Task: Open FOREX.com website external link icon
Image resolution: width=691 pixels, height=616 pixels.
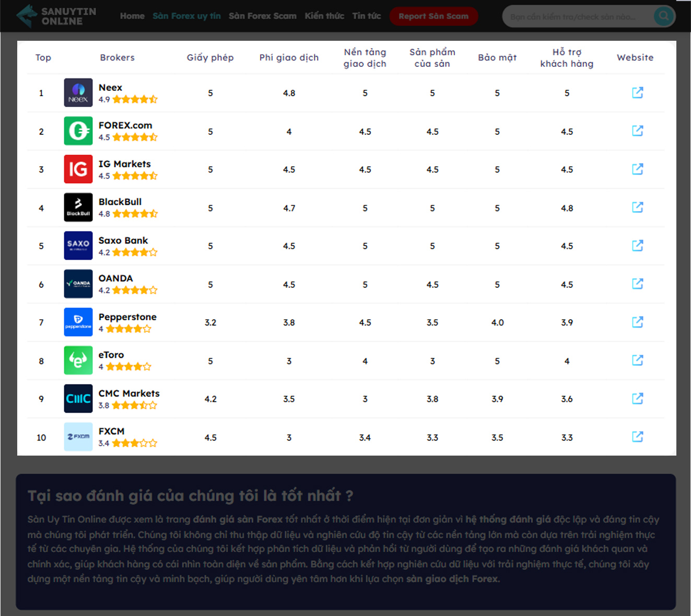Action: (637, 131)
